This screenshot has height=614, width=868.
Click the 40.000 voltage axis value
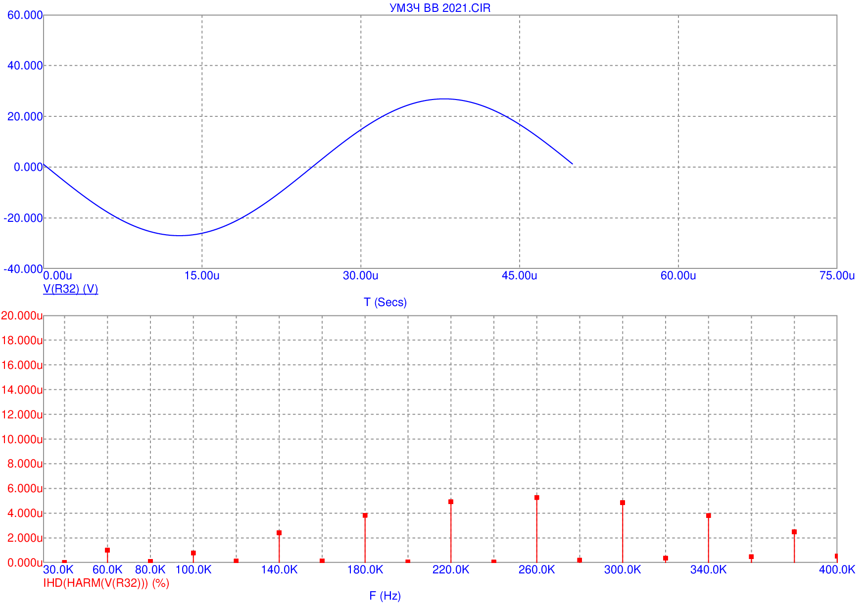[x=25, y=66]
